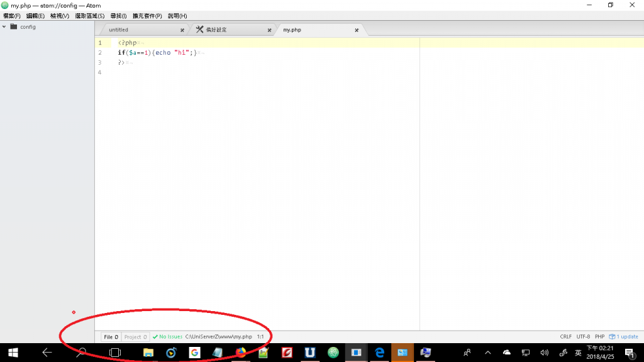Open Microsoft Edge from taskbar
The width and height of the screenshot is (644, 362).
pos(379,353)
